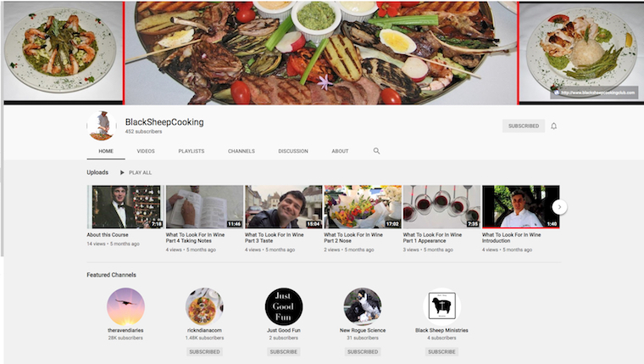Click the website link on the banner

[x=593, y=92]
